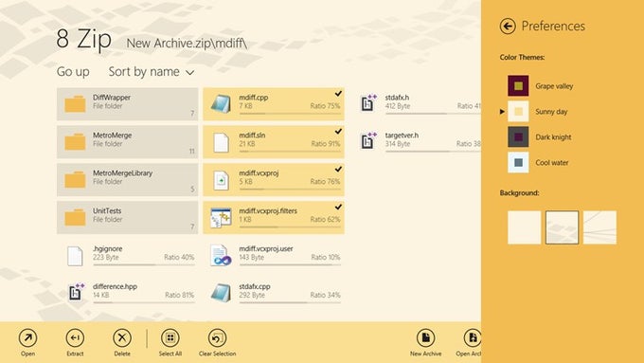Click the DiffWrapper folder icon

pyautogui.click(x=75, y=104)
